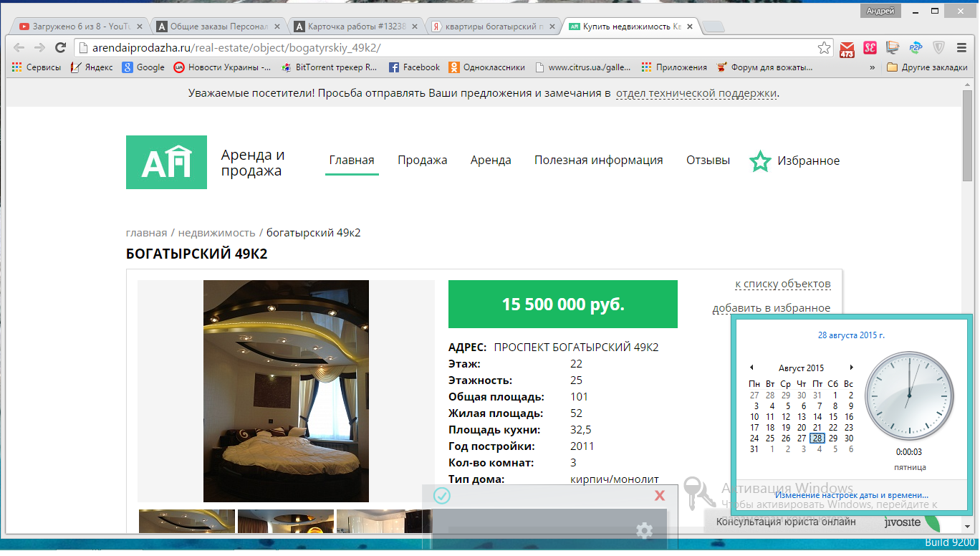Click the round checkmark icon on widget
Image resolution: width=980 pixels, height=556 pixels.
pyautogui.click(x=443, y=496)
